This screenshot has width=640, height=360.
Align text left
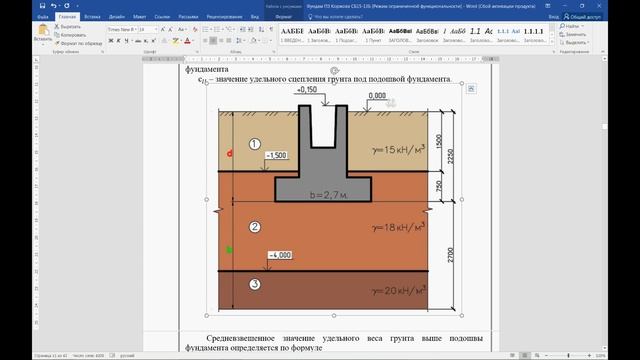click(x=205, y=40)
